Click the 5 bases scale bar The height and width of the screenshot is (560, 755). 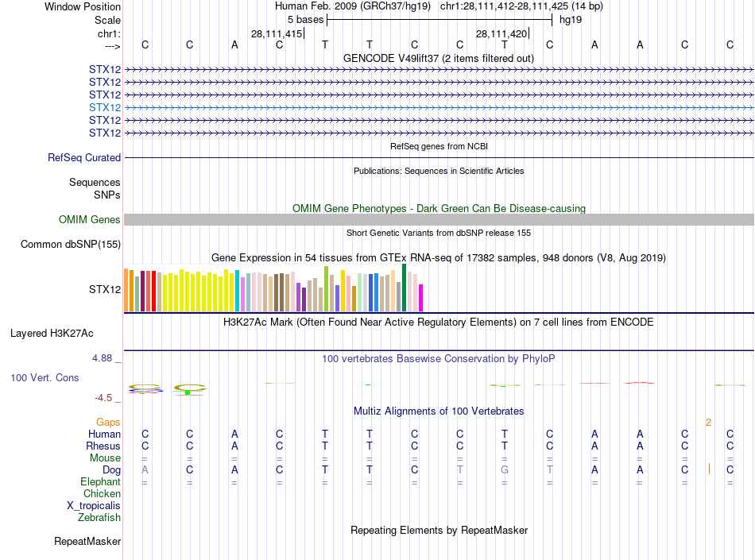pos(439,20)
